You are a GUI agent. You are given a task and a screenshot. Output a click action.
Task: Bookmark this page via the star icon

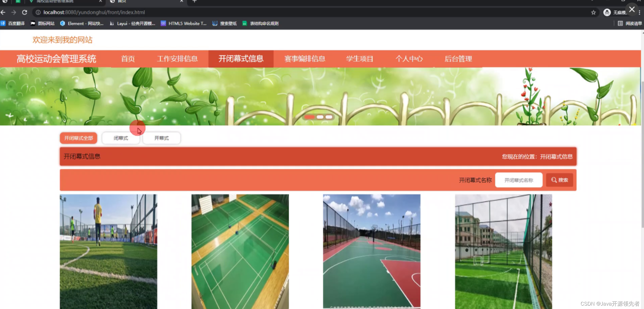[594, 12]
